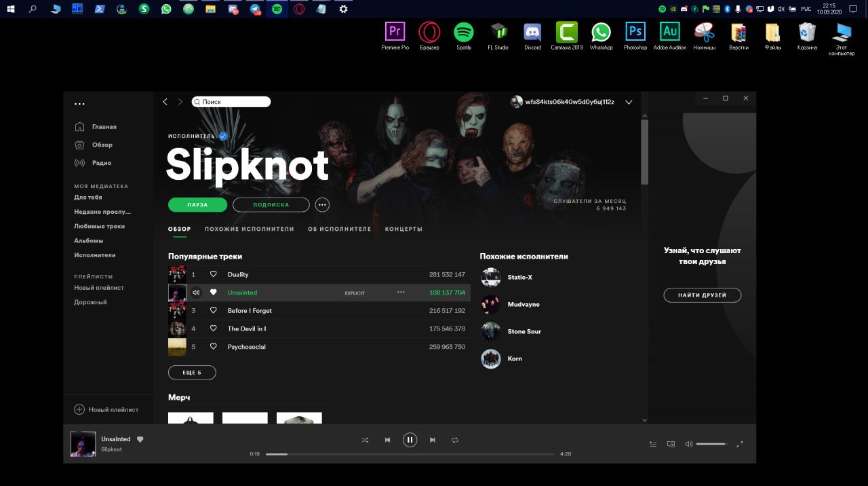Image resolution: width=868 pixels, height=486 pixels.
Task: Click the green ПАУЗА button
Action: click(x=197, y=205)
